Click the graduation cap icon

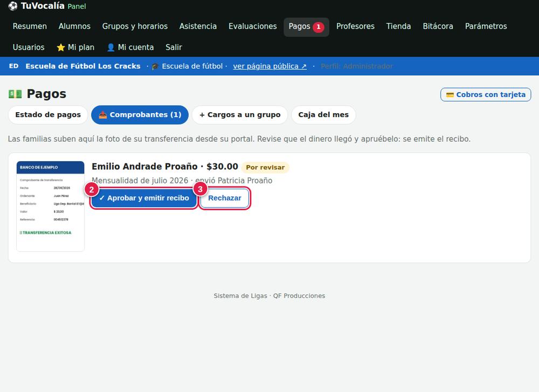click(x=155, y=66)
